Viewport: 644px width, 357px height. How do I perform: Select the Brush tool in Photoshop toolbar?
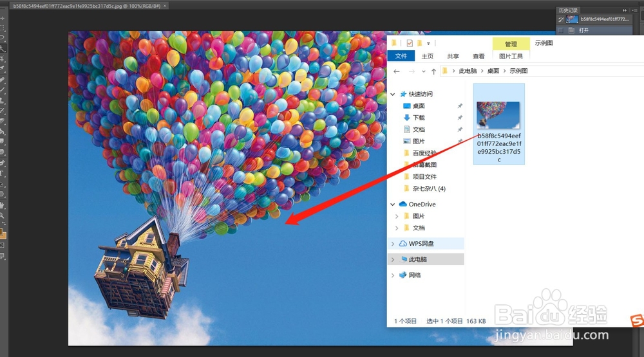(x=2, y=90)
